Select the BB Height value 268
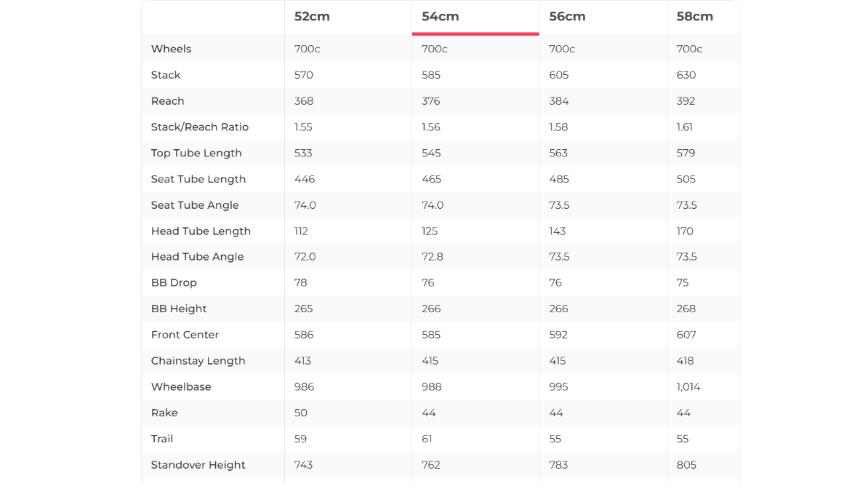Image resolution: width=868 pixels, height=489 pixels. tap(686, 309)
